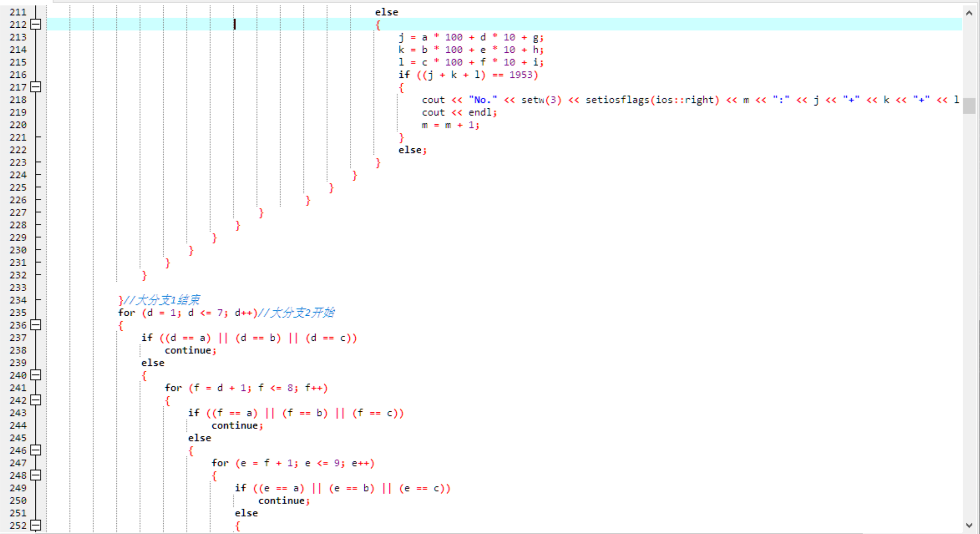Collapse the fold marker at line 217

click(36, 87)
